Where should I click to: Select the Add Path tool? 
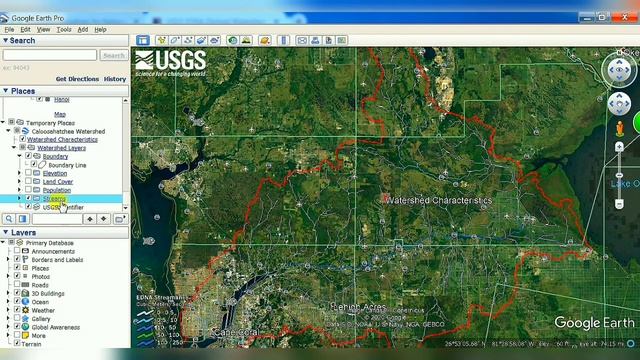[x=188, y=40]
